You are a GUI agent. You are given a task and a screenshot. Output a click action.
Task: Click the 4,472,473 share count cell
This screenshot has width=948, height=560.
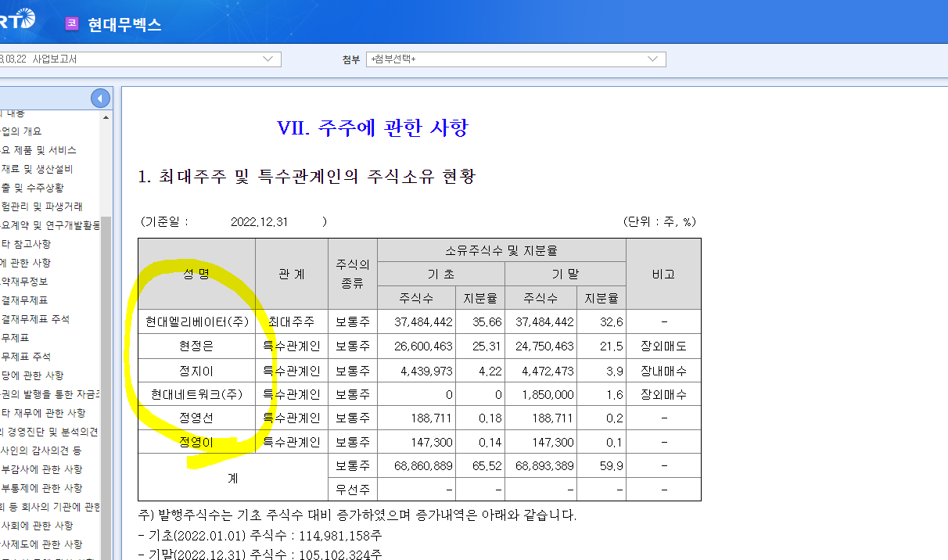[540, 371]
